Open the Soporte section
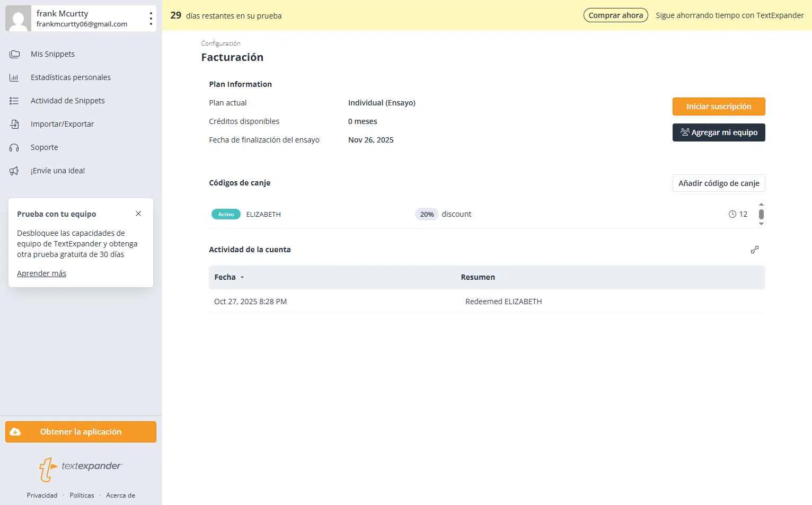 click(x=45, y=147)
